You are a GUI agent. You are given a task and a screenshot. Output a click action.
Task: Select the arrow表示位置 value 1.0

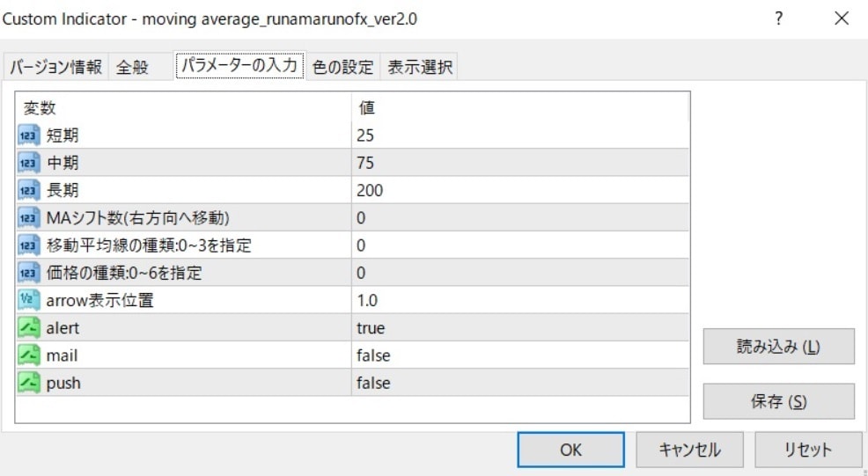pos(520,300)
